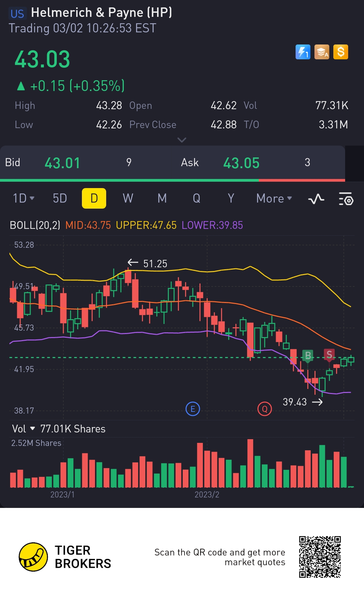The width and height of the screenshot is (364, 606).
Task: Tap the 2023/1 date axis label
Action: (62, 494)
